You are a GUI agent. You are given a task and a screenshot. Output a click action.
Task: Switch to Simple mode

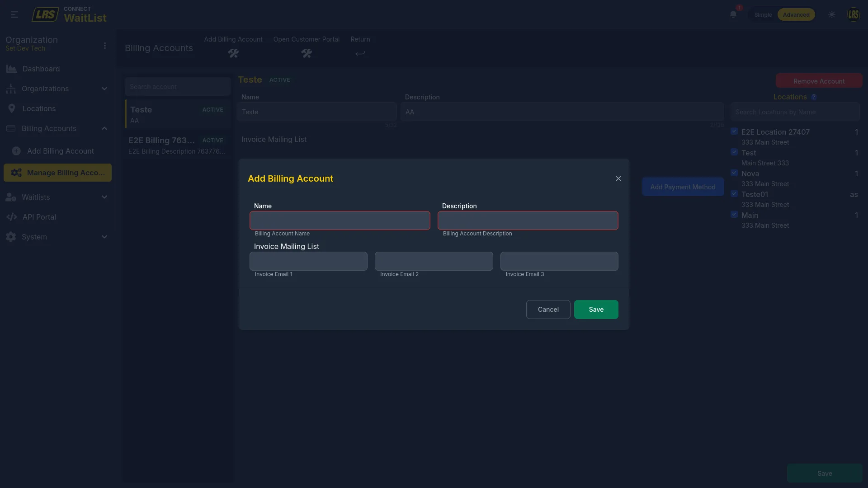(x=763, y=15)
